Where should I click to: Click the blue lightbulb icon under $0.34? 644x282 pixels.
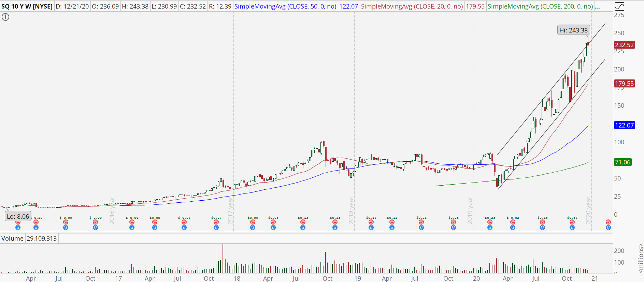[x=572, y=228]
